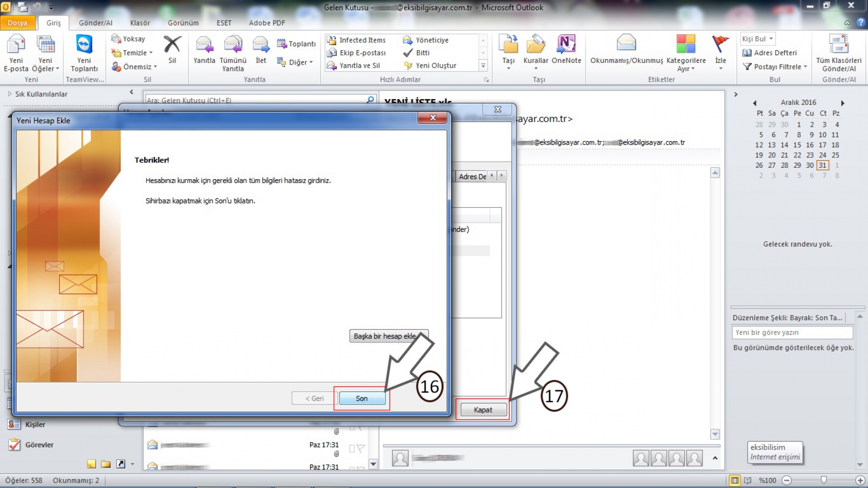Adjust the zoom slider in status bar
This screenshot has width=868, height=488.
[x=824, y=480]
